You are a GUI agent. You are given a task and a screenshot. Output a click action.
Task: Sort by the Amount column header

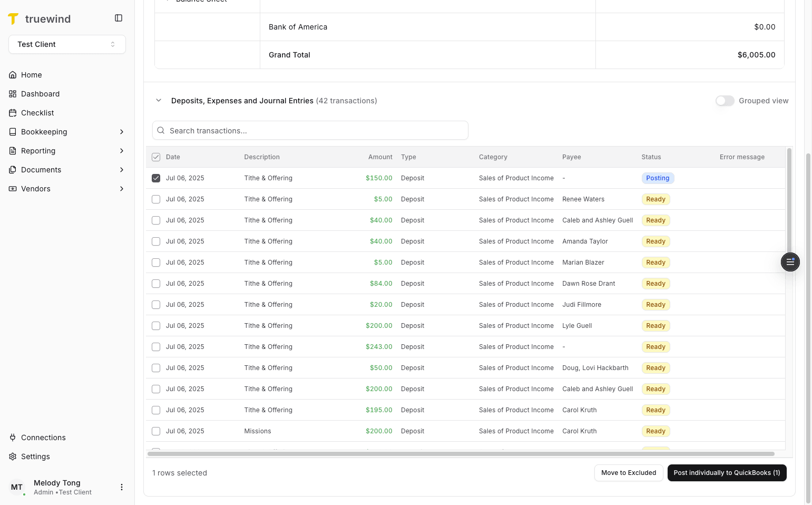point(380,157)
